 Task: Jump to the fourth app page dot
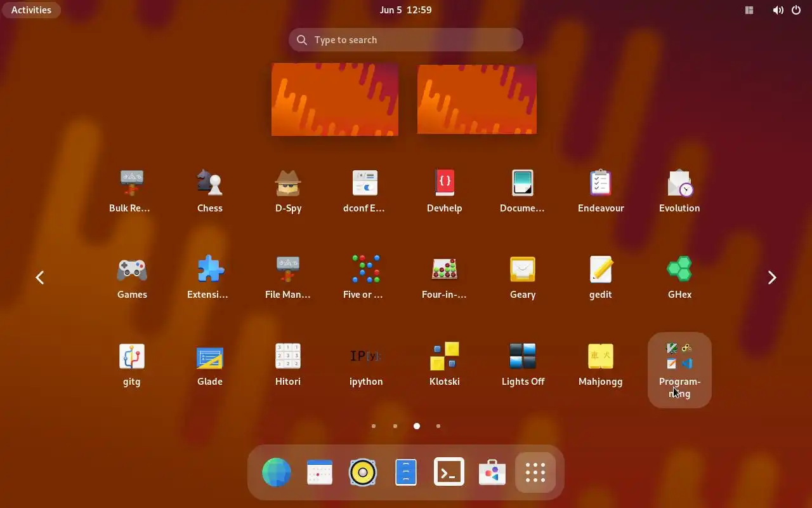pyautogui.click(x=438, y=426)
